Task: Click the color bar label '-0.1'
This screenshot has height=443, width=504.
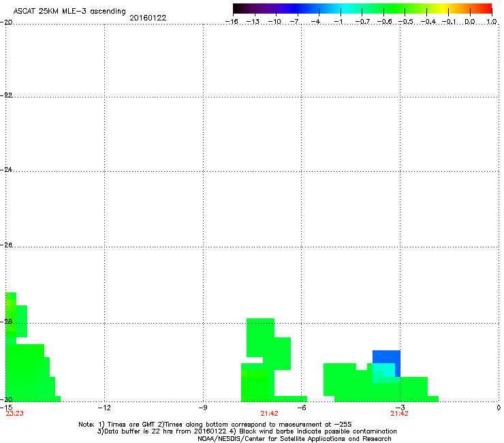Action: point(449,22)
